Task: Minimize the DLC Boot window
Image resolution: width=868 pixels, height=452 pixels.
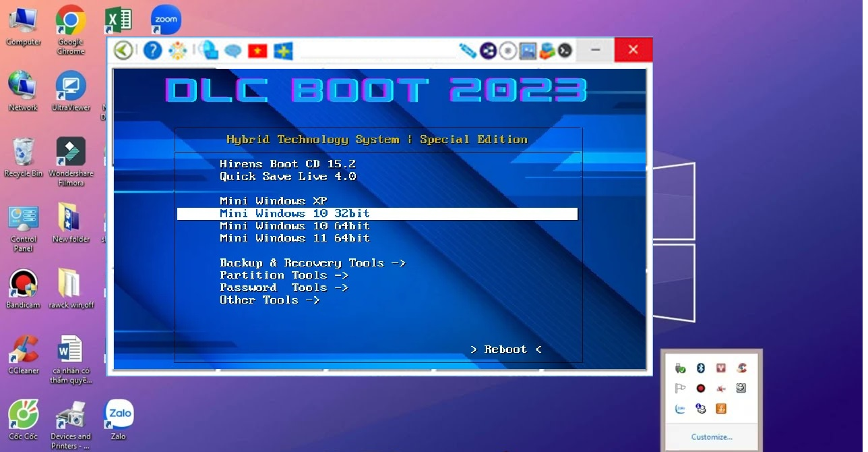Action: tap(596, 50)
